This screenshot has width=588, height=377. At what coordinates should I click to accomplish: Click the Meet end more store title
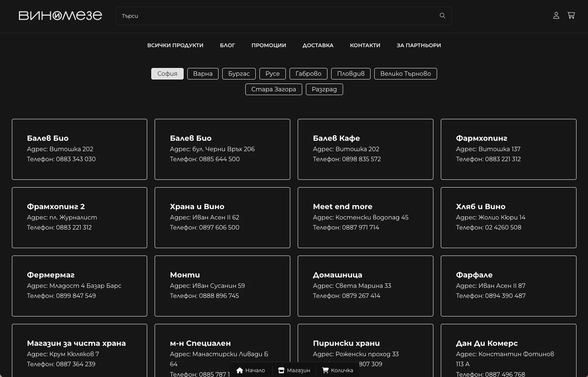(x=343, y=207)
